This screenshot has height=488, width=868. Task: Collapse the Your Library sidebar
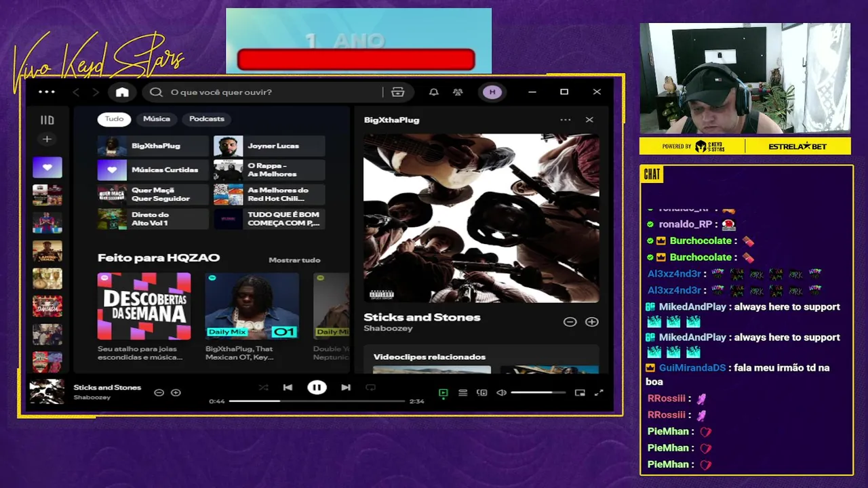tap(47, 120)
